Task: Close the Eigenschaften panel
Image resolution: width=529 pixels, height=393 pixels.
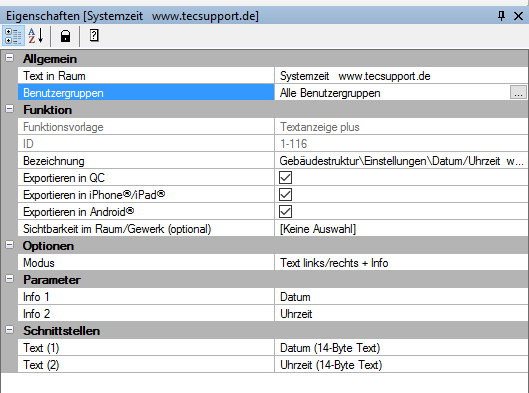Action: coord(518,16)
